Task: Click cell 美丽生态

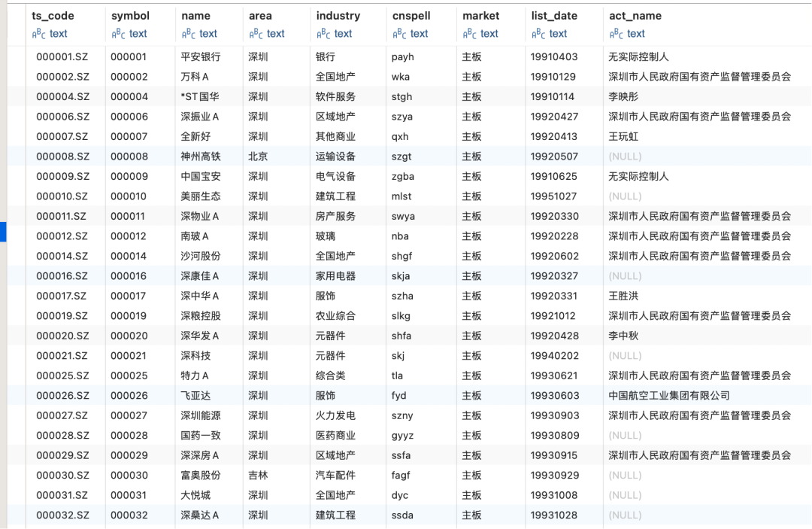Action: [201, 196]
